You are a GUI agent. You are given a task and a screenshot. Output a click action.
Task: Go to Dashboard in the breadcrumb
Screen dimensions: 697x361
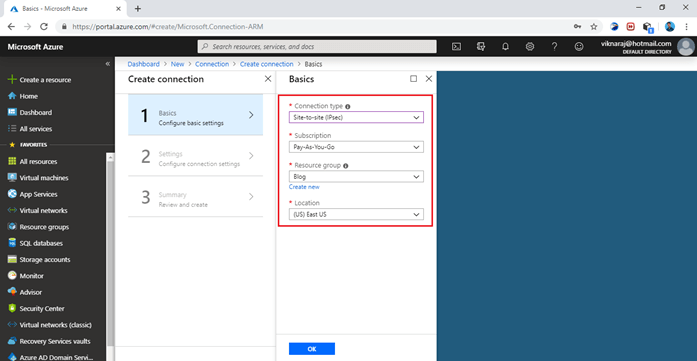pyautogui.click(x=143, y=64)
